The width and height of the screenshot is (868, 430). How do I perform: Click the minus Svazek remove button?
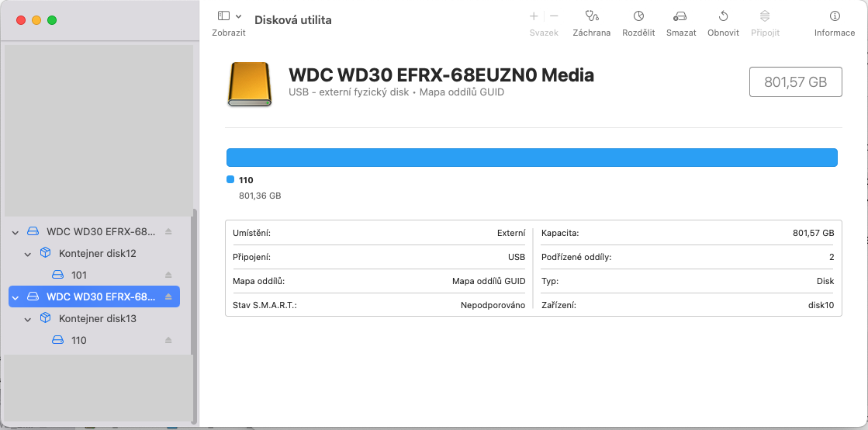(x=554, y=16)
